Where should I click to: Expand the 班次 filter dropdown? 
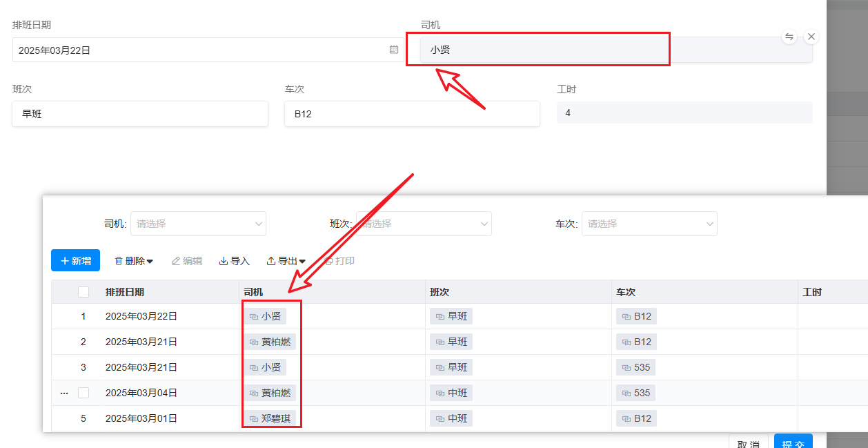(424, 224)
